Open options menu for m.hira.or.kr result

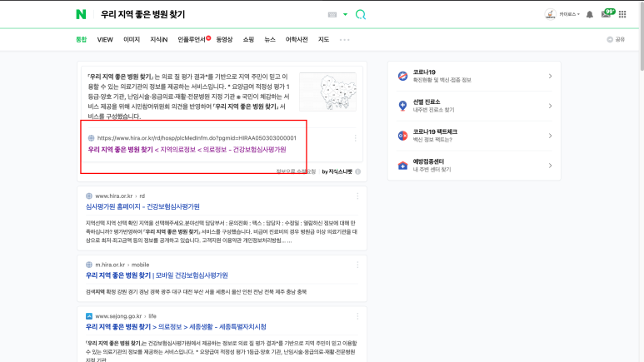(357, 265)
